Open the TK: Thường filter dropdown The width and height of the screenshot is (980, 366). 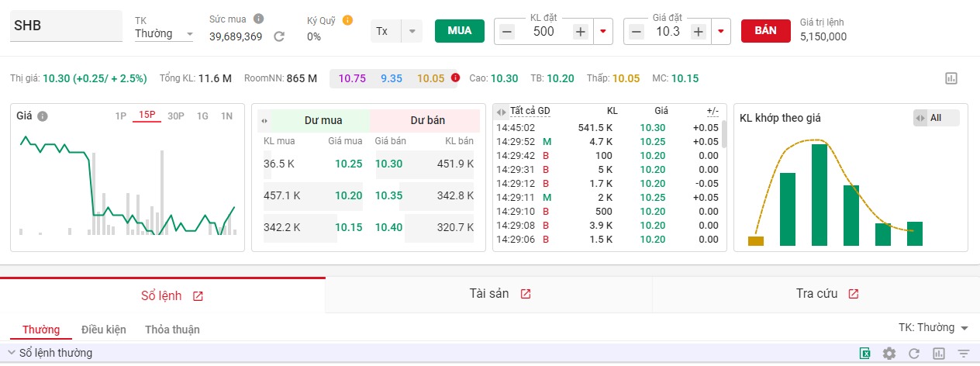932,328
